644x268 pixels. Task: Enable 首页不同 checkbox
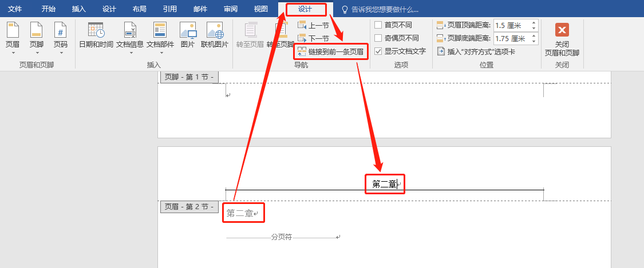[x=378, y=25]
